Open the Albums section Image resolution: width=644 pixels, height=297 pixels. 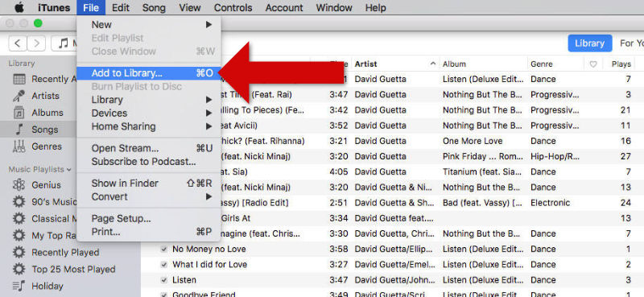[x=47, y=113]
